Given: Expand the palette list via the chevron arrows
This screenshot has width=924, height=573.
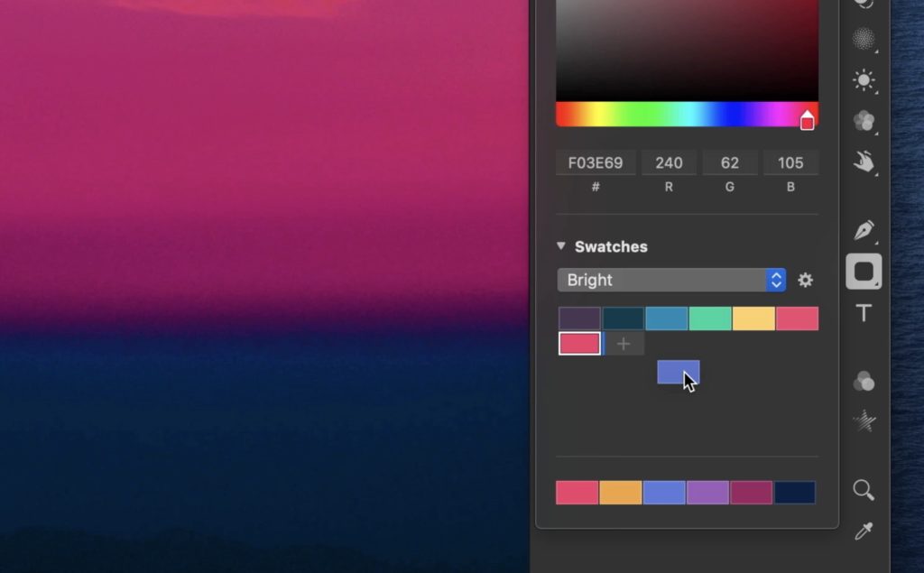Looking at the screenshot, I should 775,280.
